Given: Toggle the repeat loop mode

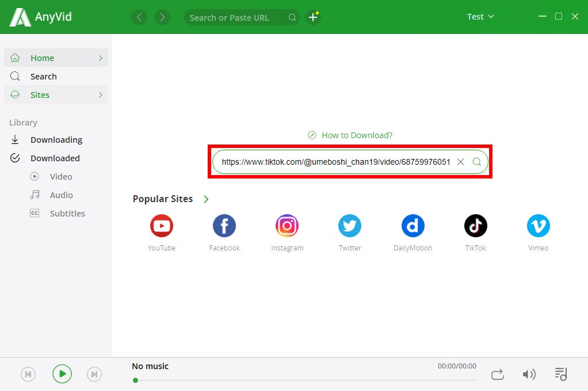Looking at the screenshot, I should pos(498,374).
